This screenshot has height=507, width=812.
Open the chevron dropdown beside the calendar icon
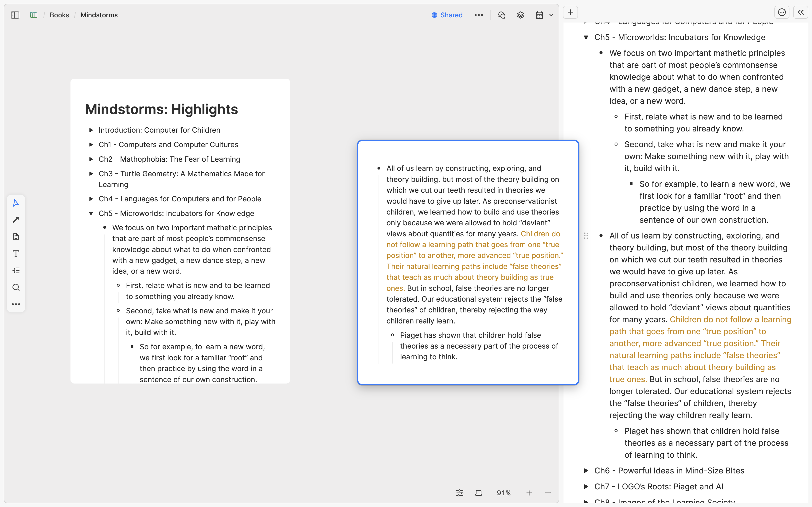click(551, 15)
